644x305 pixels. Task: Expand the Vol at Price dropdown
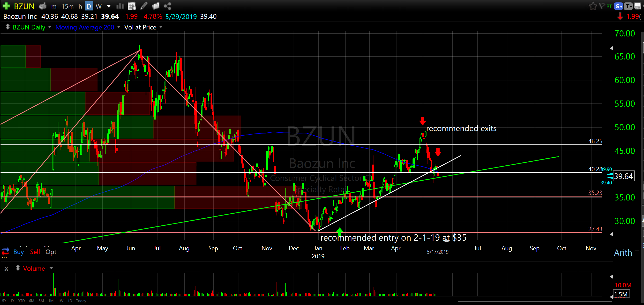pyautogui.click(x=161, y=27)
